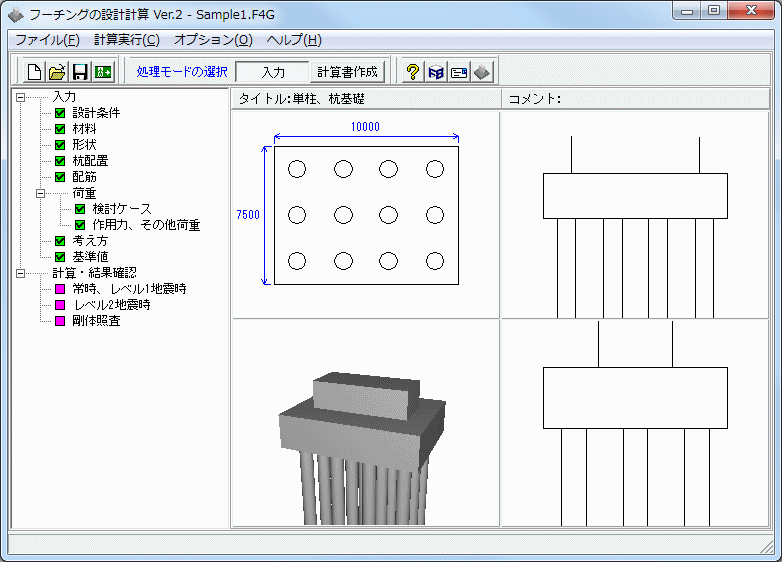This screenshot has width=782, height=562.
Task: Select the 計算・結果確認 tree label
Action: coord(94,273)
